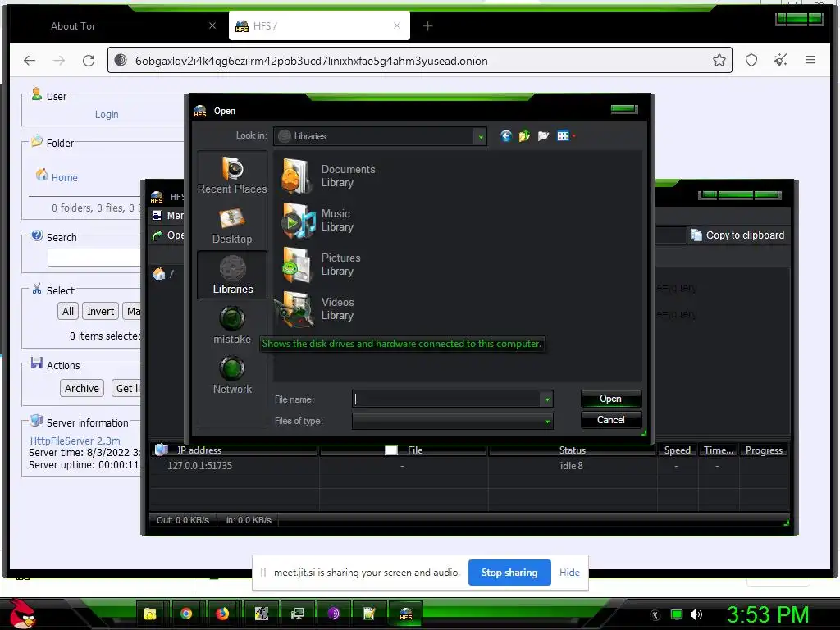This screenshot has width=840, height=630.
Task: Expand the File name dropdown arrow
Action: pyautogui.click(x=547, y=399)
